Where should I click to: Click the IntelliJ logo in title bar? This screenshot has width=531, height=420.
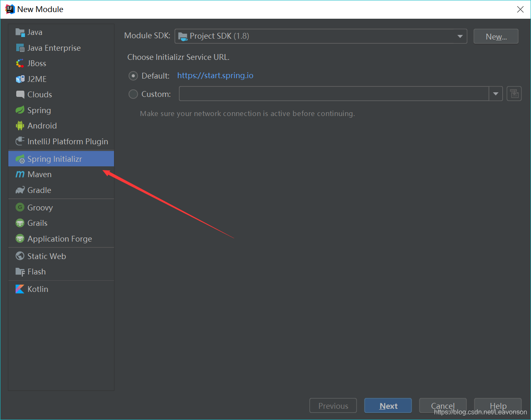tap(10, 9)
